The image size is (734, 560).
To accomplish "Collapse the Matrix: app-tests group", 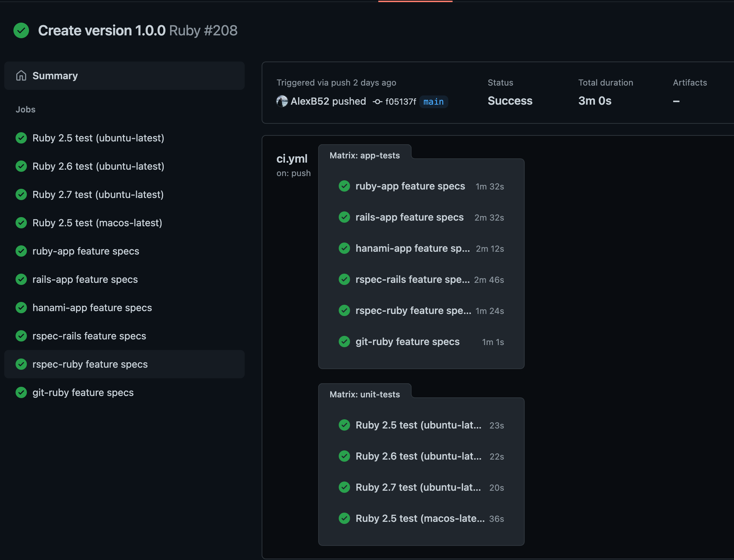I will point(365,156).
